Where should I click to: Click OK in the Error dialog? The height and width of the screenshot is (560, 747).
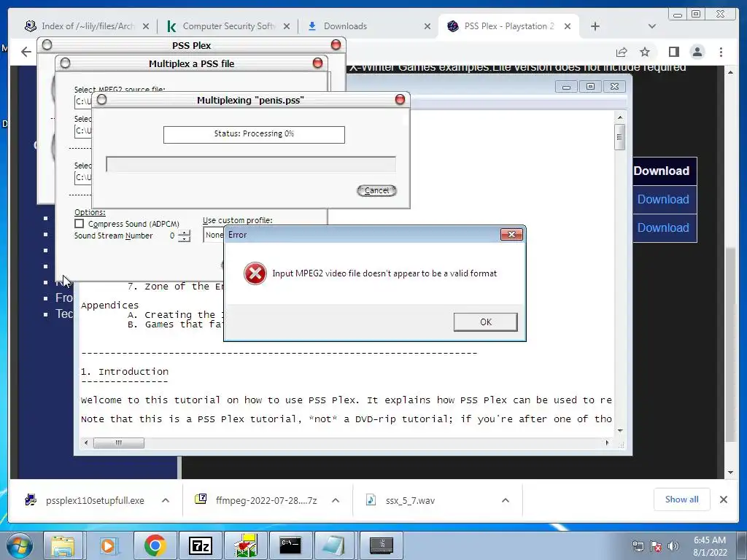485,322
